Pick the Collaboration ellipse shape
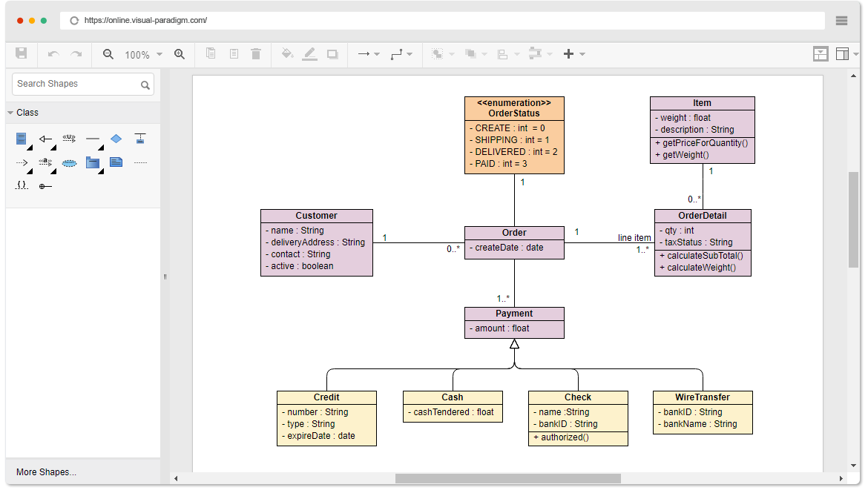The image size is (868, 493). click(x=70, y=163)
